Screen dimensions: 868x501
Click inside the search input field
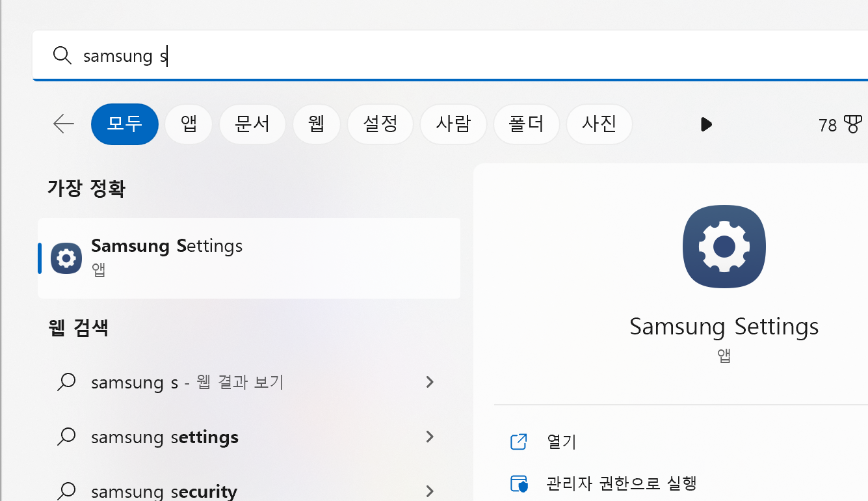[260, 55]
